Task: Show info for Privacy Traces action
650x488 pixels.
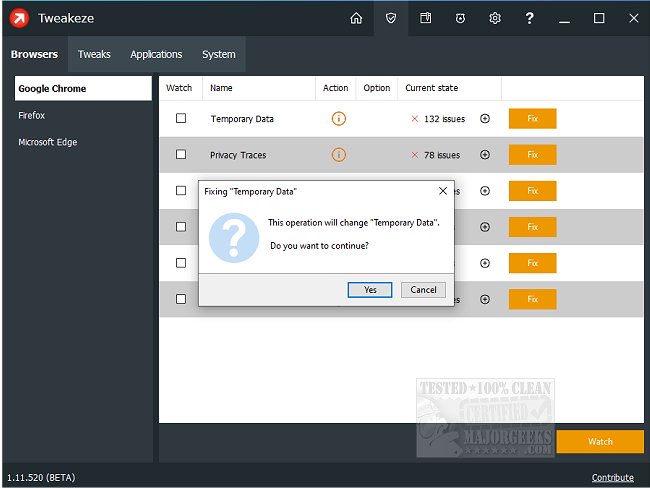Action: point(339,155)
